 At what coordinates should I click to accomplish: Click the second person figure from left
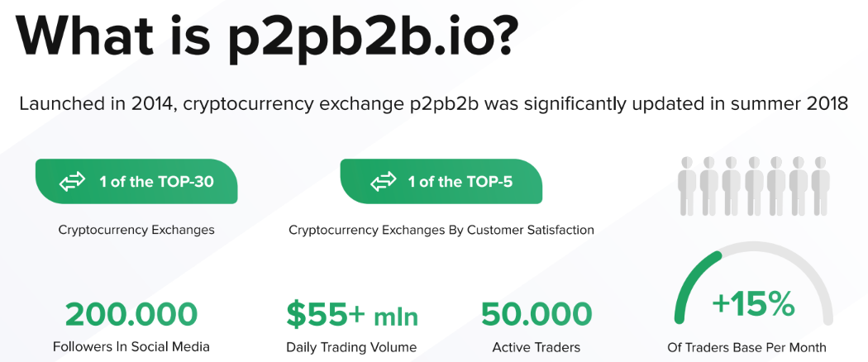tap(709, 186)
